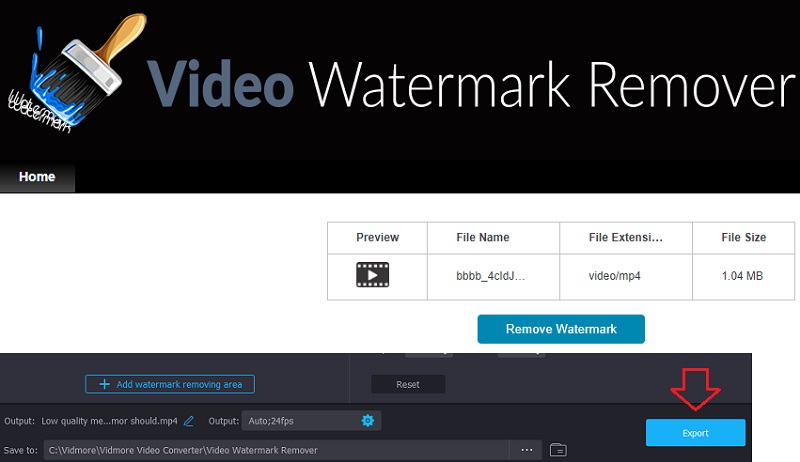
Task: Click the pencil icon to rename output file
Action: pyautogui.click(x=188, y=421)
